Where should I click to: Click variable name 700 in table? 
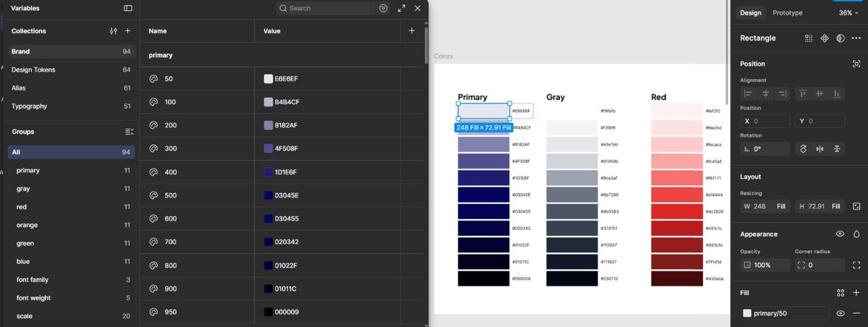click(x=171, y=242)
